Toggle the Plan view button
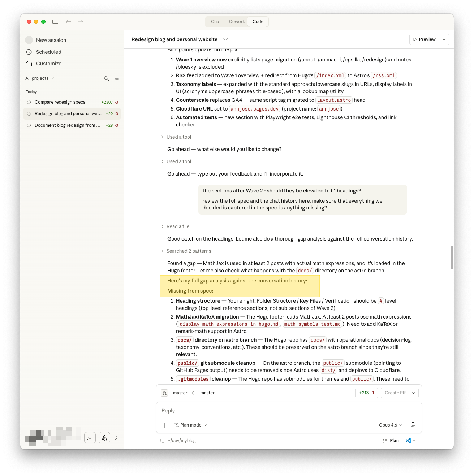 (391, 441)
